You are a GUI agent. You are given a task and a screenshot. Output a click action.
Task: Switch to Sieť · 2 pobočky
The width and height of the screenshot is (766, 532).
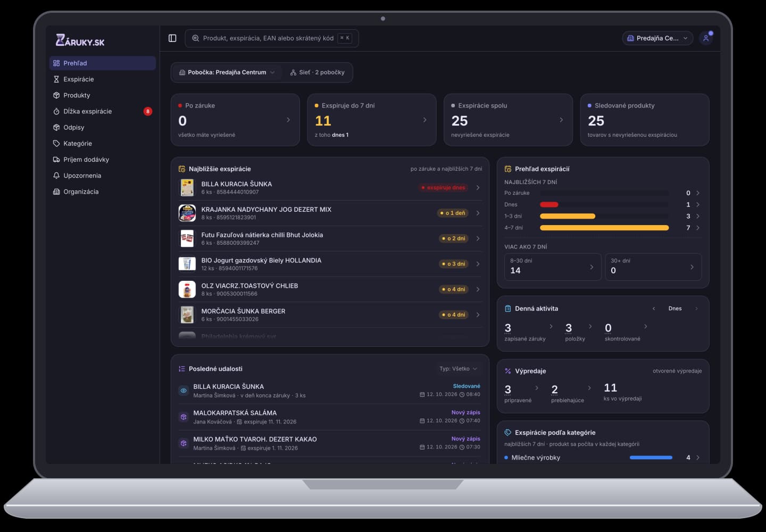coord(318,72)
